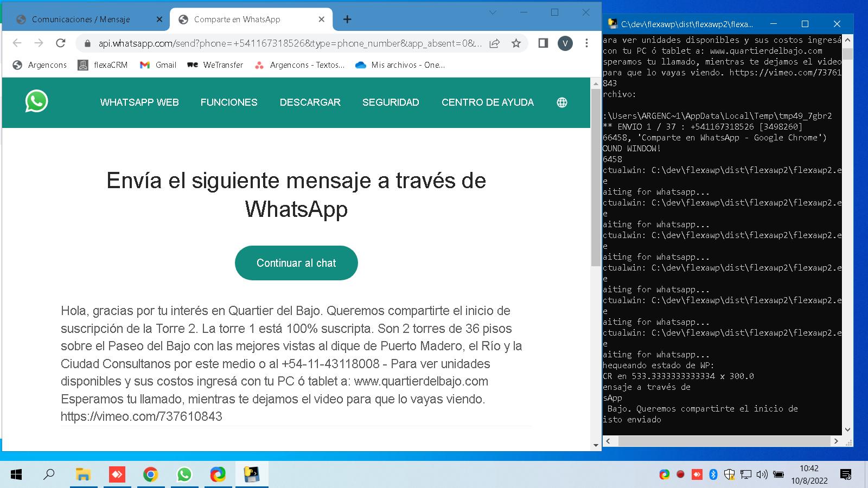Image resolution: width=868 pixels, height=488 pixels.
Task: Open DESCARGAR menu item
Action: (310, 102)
